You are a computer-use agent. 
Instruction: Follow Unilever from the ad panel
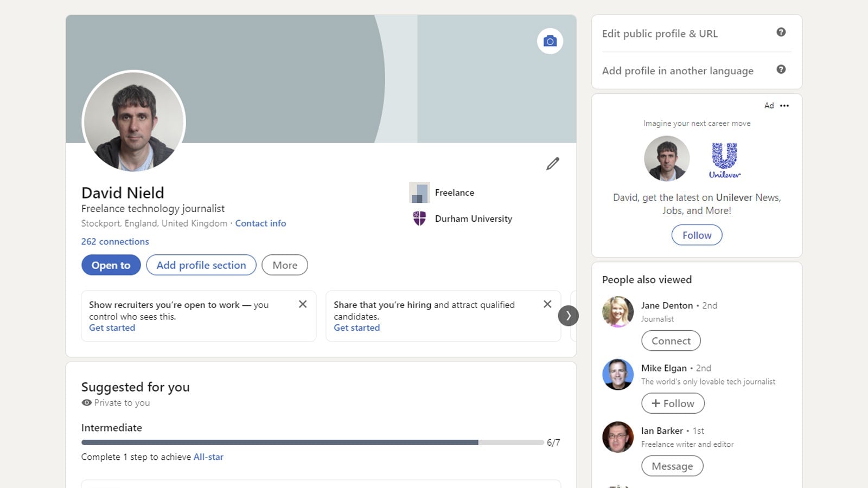697,235
